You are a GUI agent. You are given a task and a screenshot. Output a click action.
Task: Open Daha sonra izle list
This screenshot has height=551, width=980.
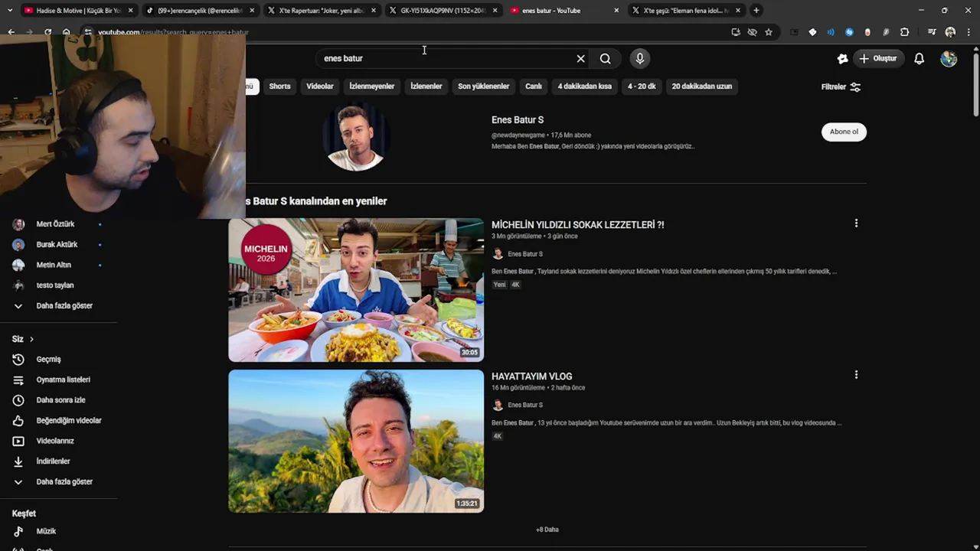[x=61, y=399]
